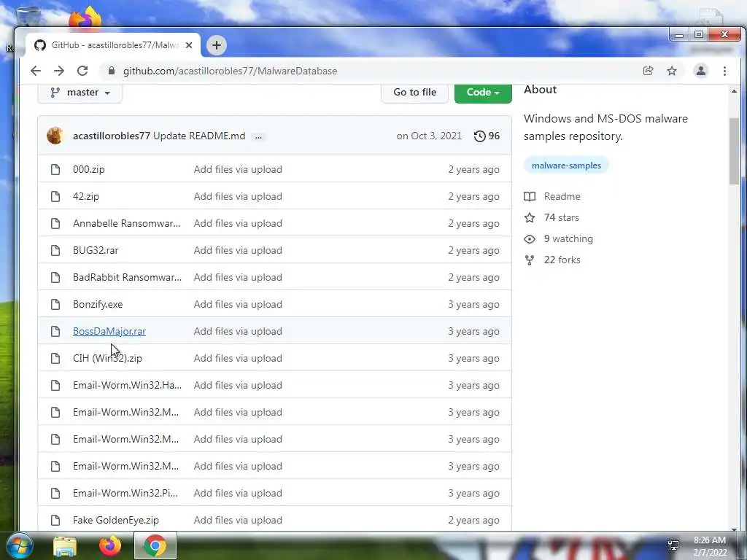Click the acastillorobles77 avatar image
This screenshot has width=747, height=560.
[x=55, y=136]
